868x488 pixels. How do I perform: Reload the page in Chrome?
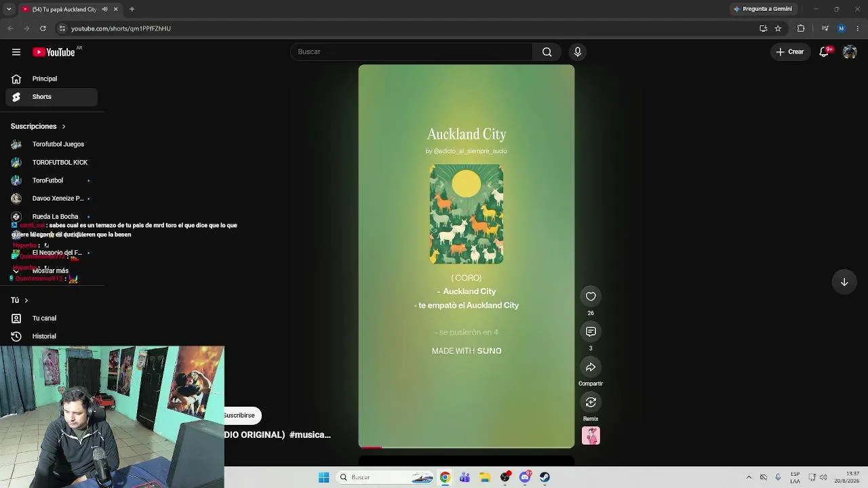(x=43, y=28)
